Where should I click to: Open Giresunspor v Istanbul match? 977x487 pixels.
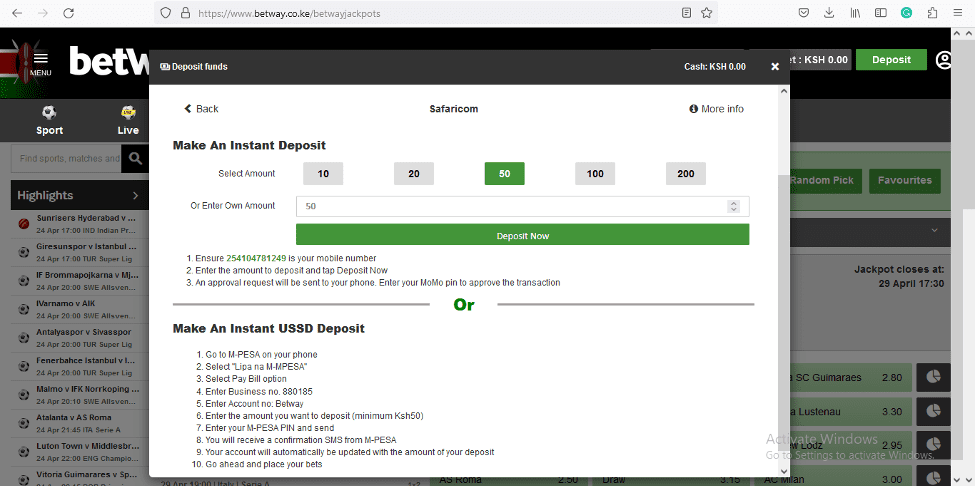80,252
